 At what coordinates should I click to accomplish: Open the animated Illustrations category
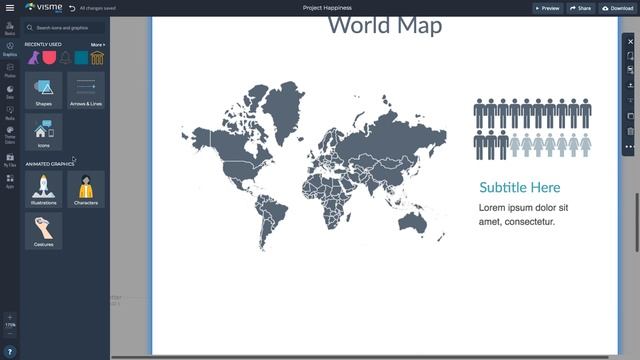[44, 189]
